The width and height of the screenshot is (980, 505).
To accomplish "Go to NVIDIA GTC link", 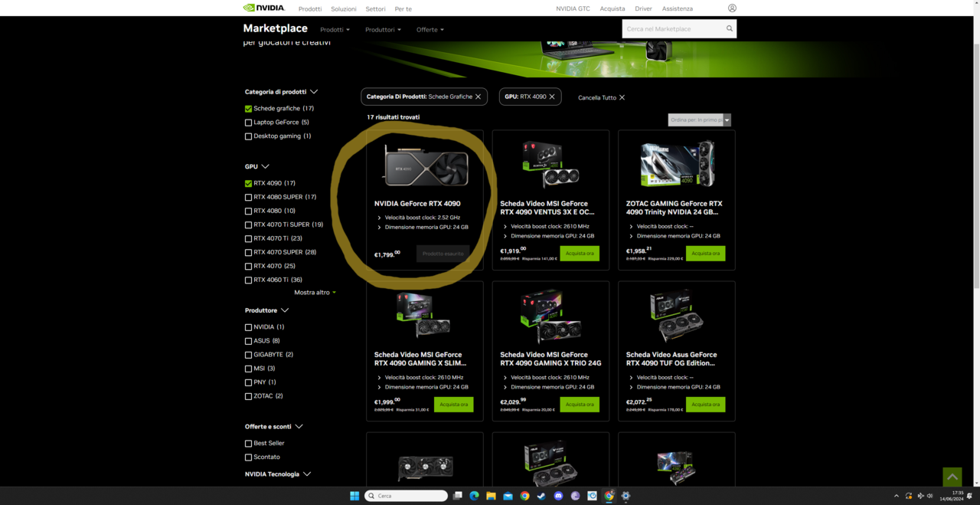I will pos(573,9).
